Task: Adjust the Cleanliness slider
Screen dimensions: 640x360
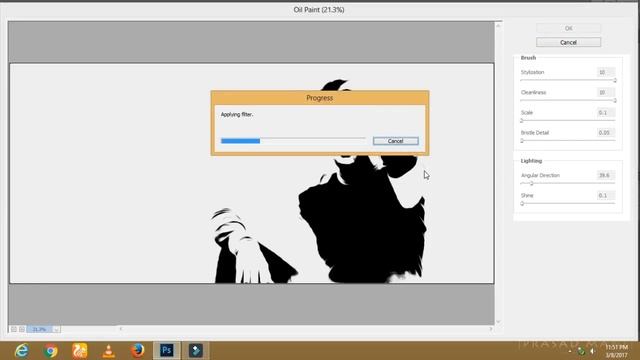Action: click(568, 100)
